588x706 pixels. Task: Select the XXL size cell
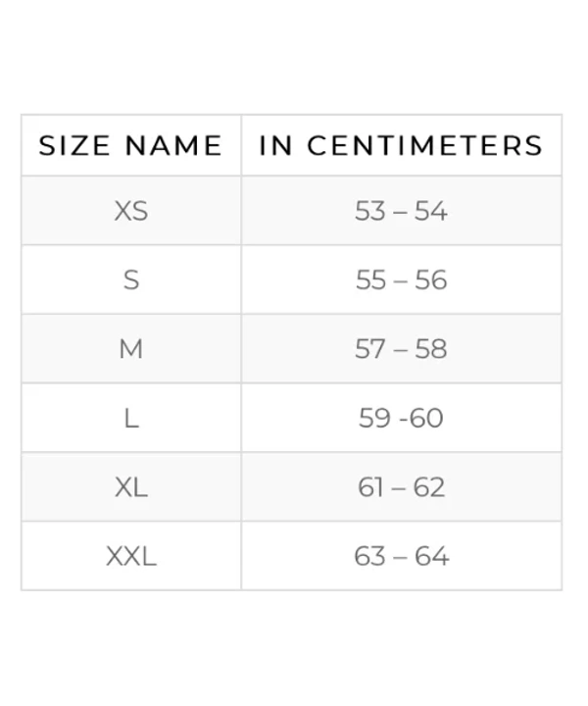131,557
